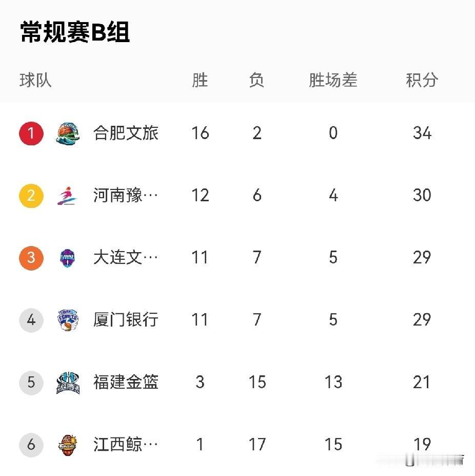The height and width of the screenshot is (476, 475).
Task: Click the Fujian Jinlan team logo
Action: pyautogui.click(x=68, y=383)
